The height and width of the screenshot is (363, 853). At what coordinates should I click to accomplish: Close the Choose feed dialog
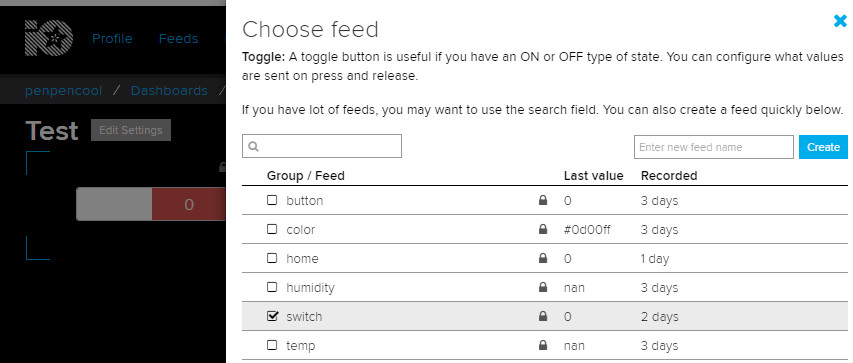click(840, 21)
